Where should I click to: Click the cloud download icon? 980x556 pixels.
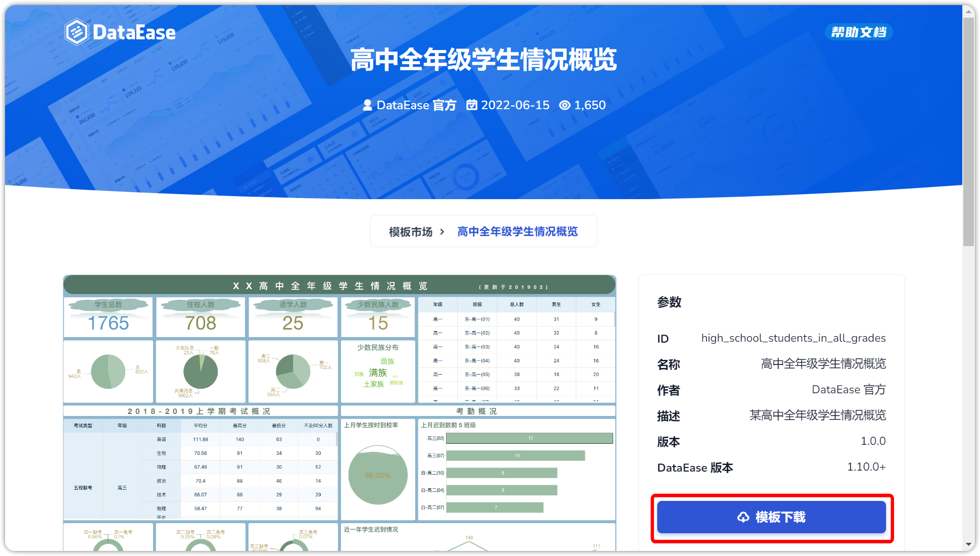click(743, 517)
